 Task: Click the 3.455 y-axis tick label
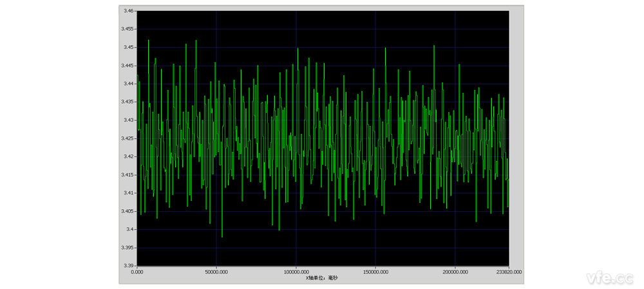[x=128, y=29]
